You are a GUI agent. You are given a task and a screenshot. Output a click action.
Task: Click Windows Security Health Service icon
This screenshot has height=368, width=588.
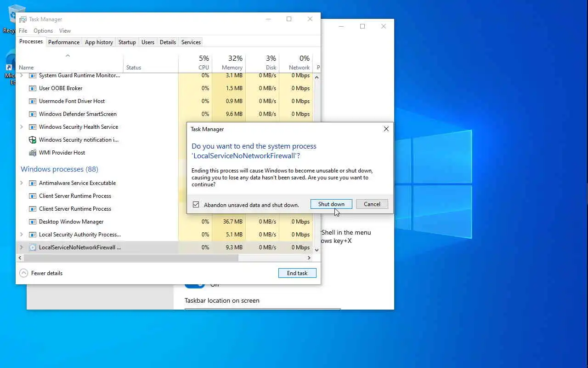tap(33, 127)
